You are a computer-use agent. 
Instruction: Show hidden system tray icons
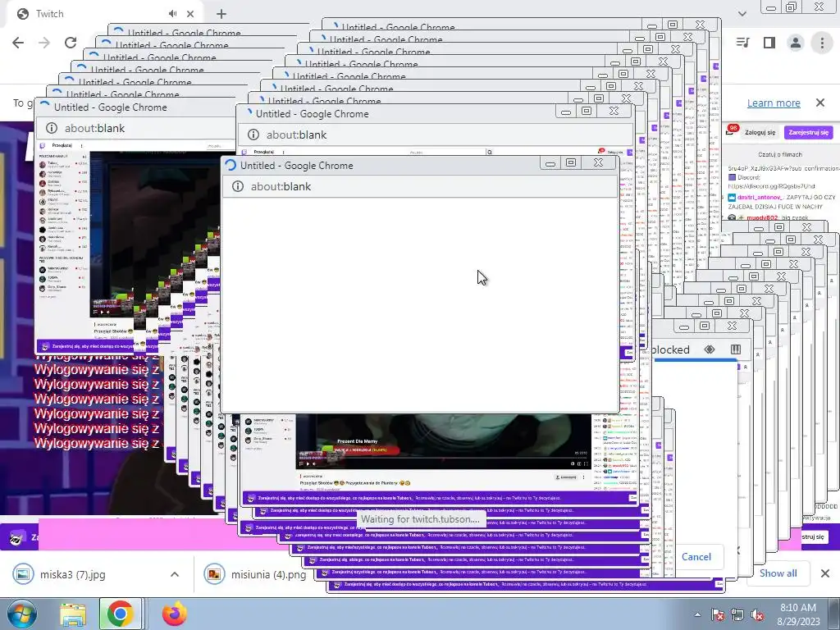pyautogui.click(x=697, y=614)
